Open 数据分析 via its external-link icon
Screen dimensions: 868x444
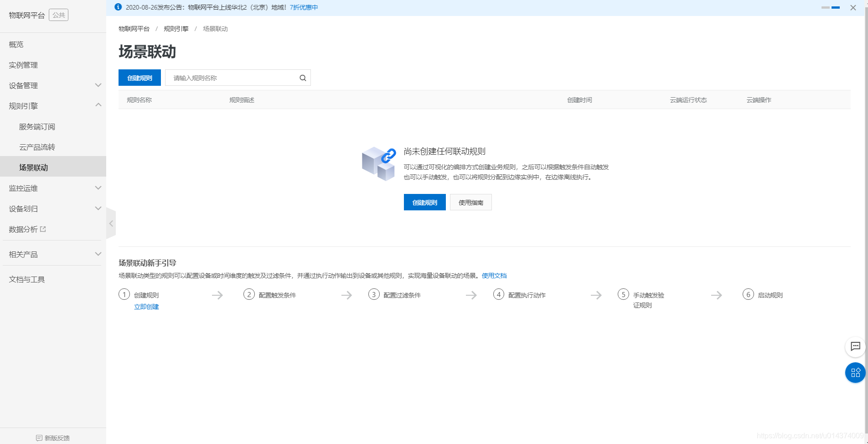(43, 228)
